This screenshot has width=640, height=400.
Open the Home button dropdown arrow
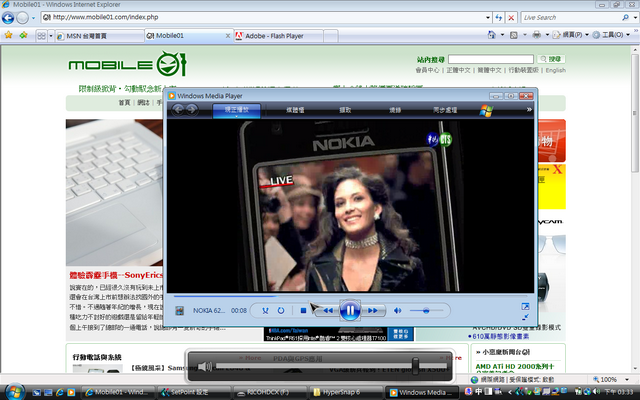point(502,35)
